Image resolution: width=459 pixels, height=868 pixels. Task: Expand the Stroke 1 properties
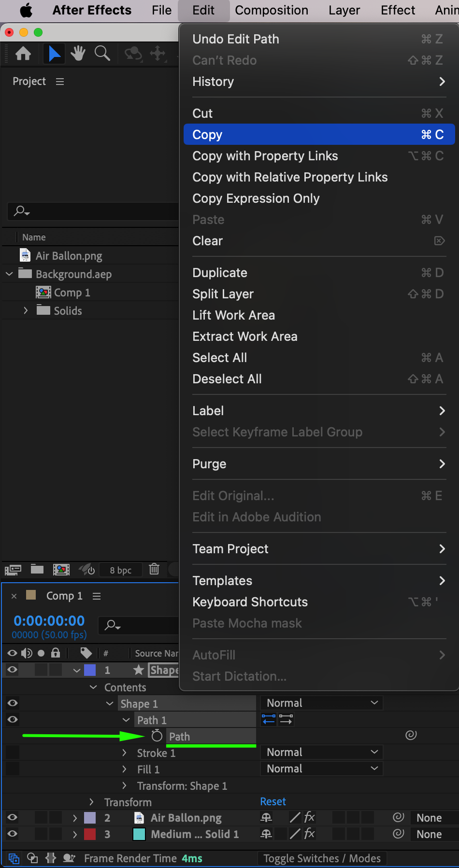(124, 753)
